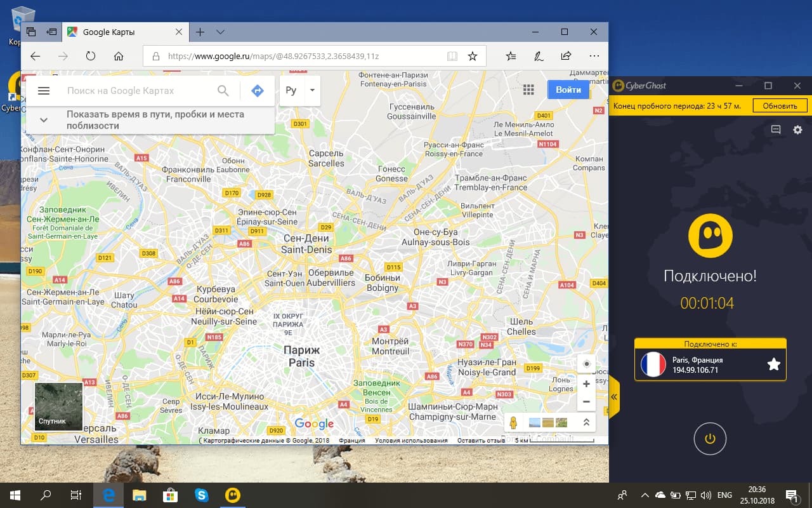Open File Explorer from the taskbar

[x=140, y=495]
